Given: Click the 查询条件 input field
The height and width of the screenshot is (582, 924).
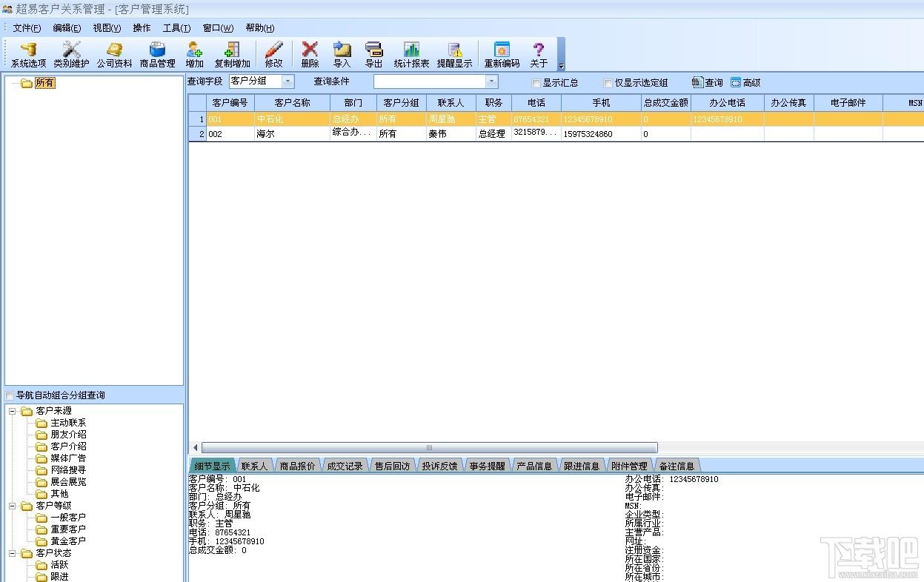Looking at the screenshot, I should pos(430,81).
